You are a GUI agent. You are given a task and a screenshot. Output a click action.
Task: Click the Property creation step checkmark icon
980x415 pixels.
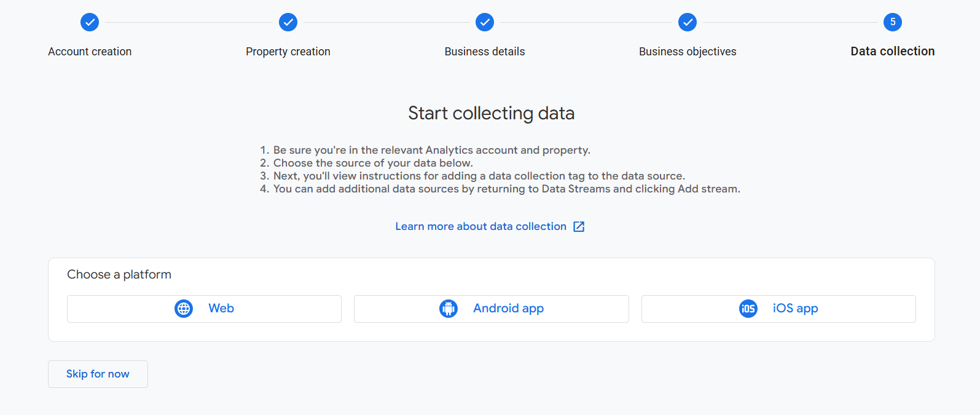click(288, 22)
